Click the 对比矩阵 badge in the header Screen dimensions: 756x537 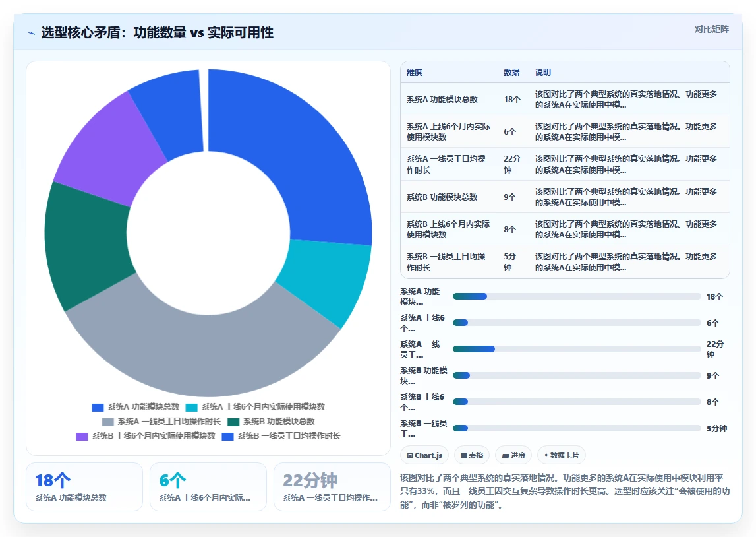(x=711, y=30)
